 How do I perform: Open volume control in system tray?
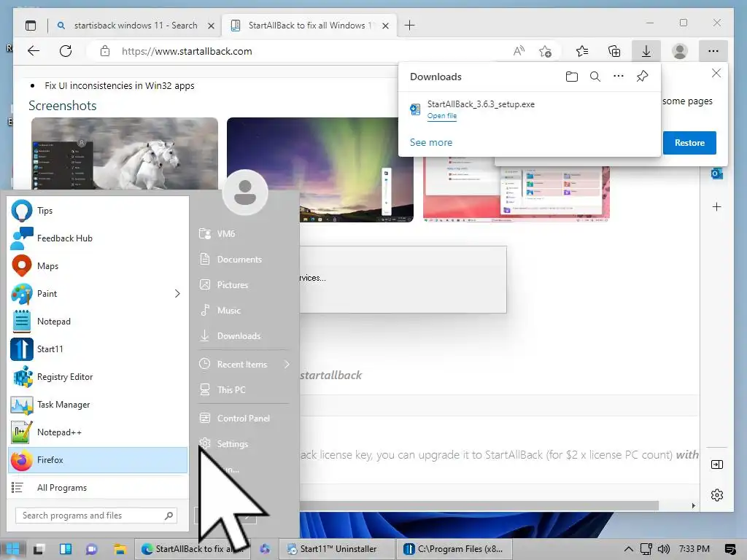pyautogui.click(x=664, y=549)
